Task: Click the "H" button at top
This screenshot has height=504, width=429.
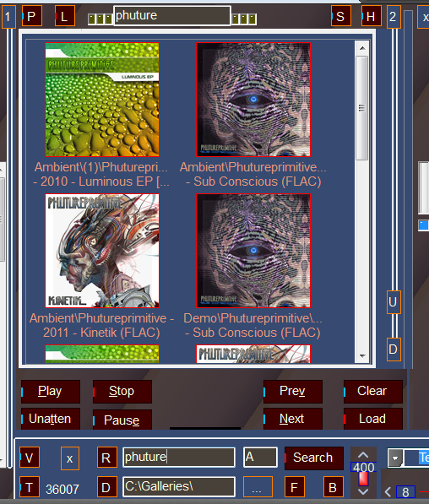Action: tap(372, 16)
